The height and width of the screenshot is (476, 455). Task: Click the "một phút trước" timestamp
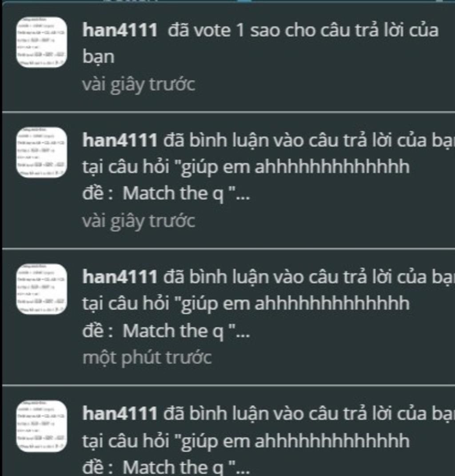(x=147, y=358)
